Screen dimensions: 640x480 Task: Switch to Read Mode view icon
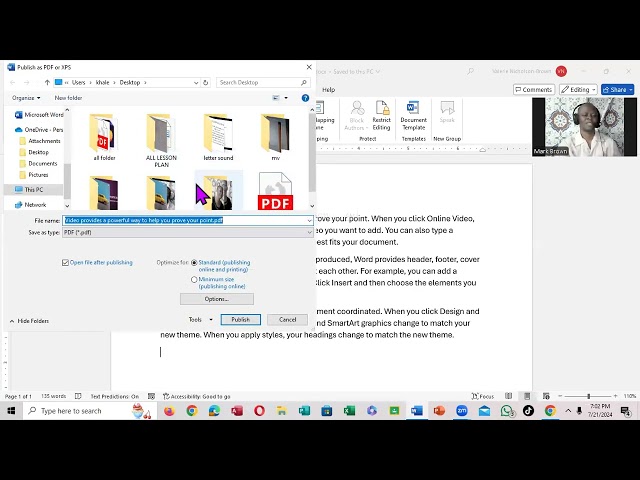point(508,396)
